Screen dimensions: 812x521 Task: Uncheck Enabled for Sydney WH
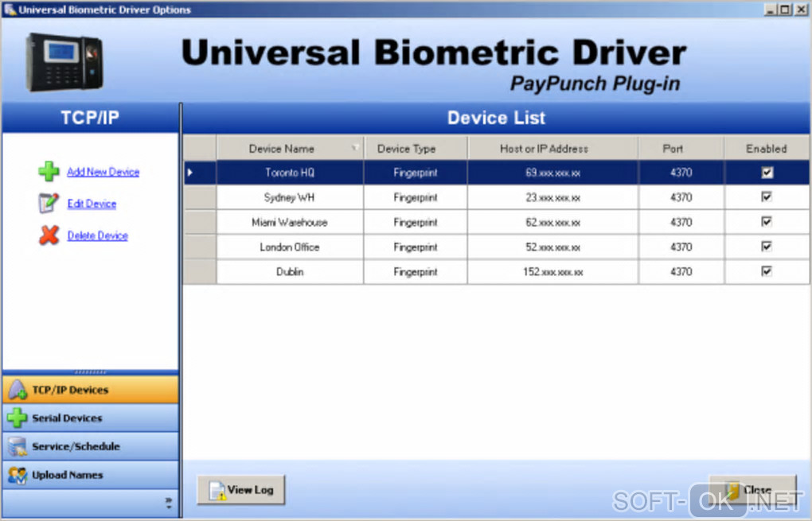pos(767,196)
